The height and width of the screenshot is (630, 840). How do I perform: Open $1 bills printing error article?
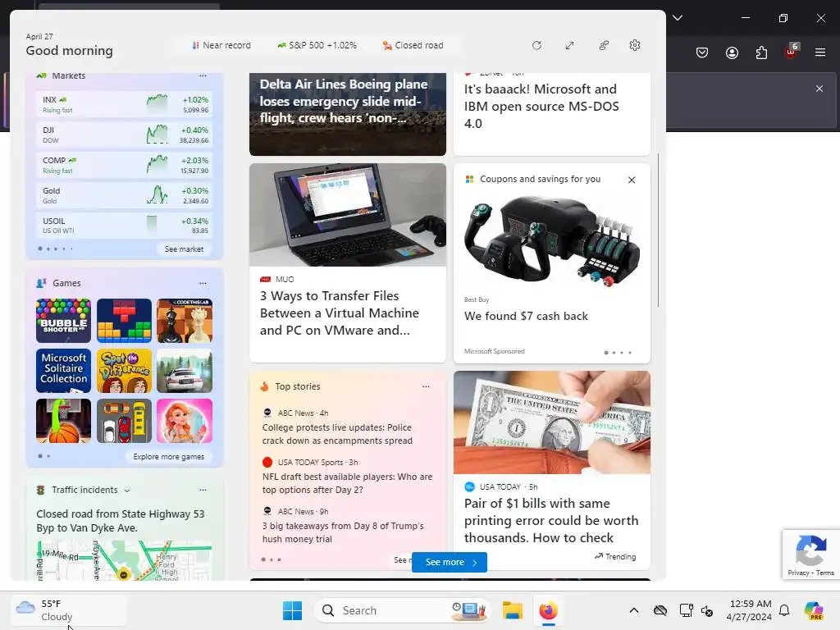pyautogui.click(x=551, y=520)
